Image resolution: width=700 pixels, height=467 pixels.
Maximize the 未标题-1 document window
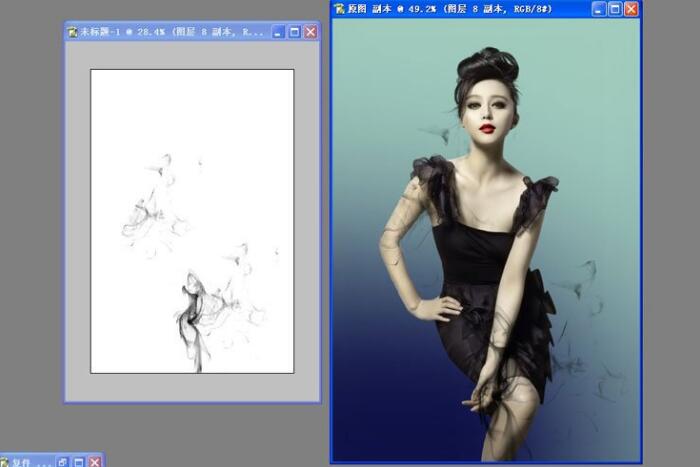point(294,32)
